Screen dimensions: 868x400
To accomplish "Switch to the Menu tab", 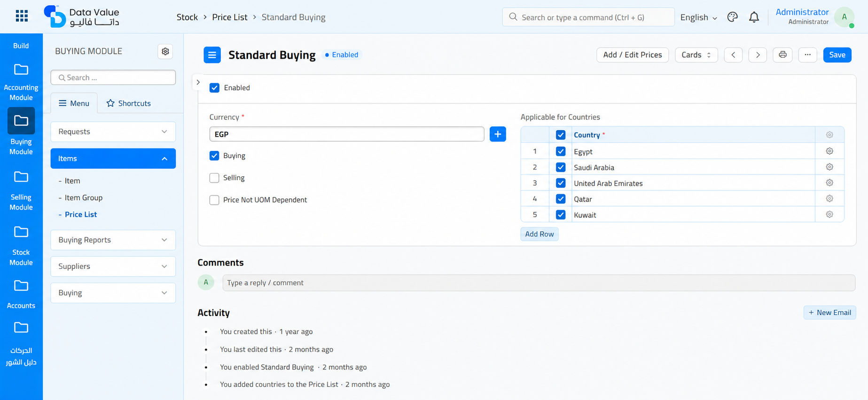I will 74,103.
